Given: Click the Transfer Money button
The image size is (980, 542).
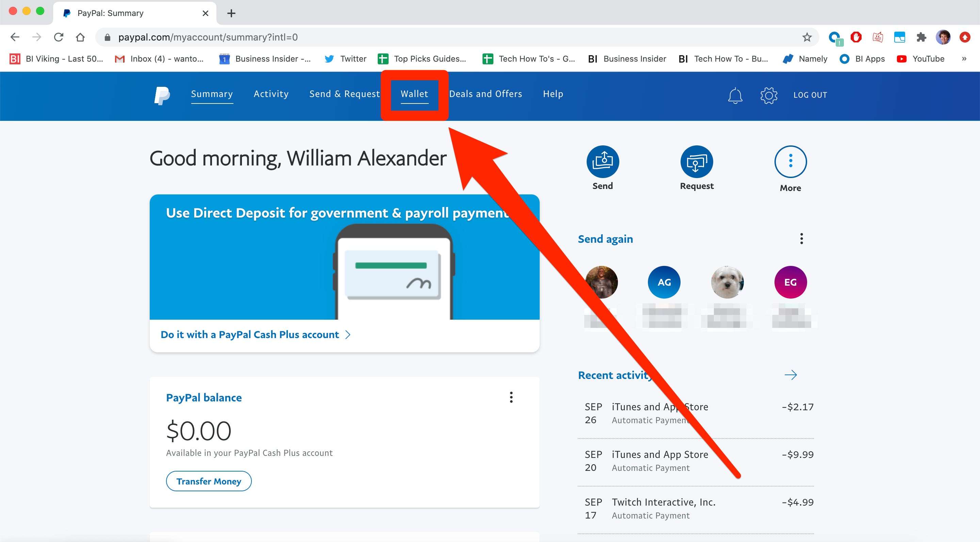Looking at the screenshot, I should tap(208, 481).
